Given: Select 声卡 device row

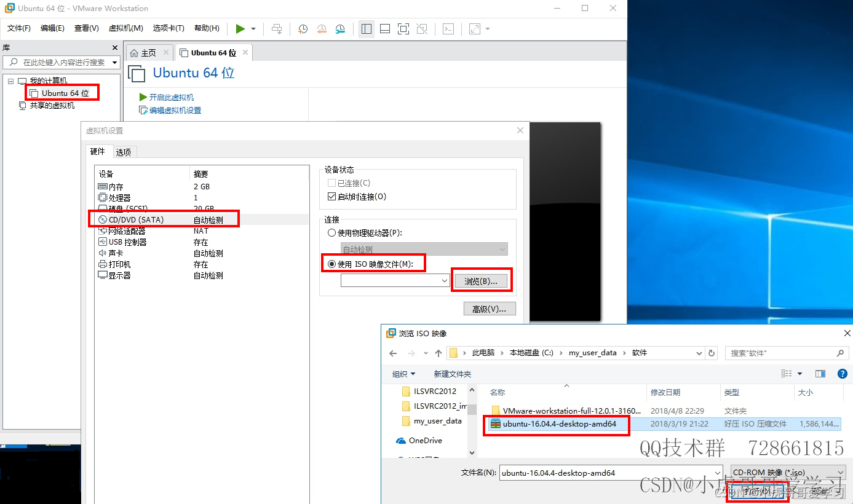Looking at the screenshot, I should click(203, 253).
